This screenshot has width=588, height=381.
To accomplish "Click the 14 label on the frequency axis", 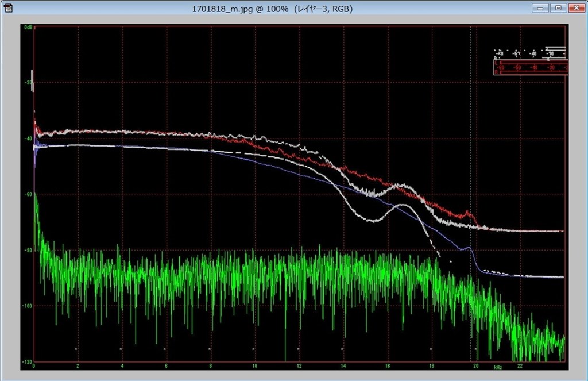I will coord(343,366).
